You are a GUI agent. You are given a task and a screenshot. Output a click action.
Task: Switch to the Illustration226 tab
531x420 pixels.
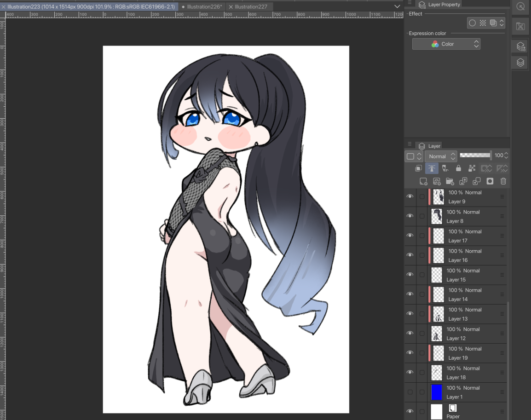pyautogui.click(x=202, y=6)
